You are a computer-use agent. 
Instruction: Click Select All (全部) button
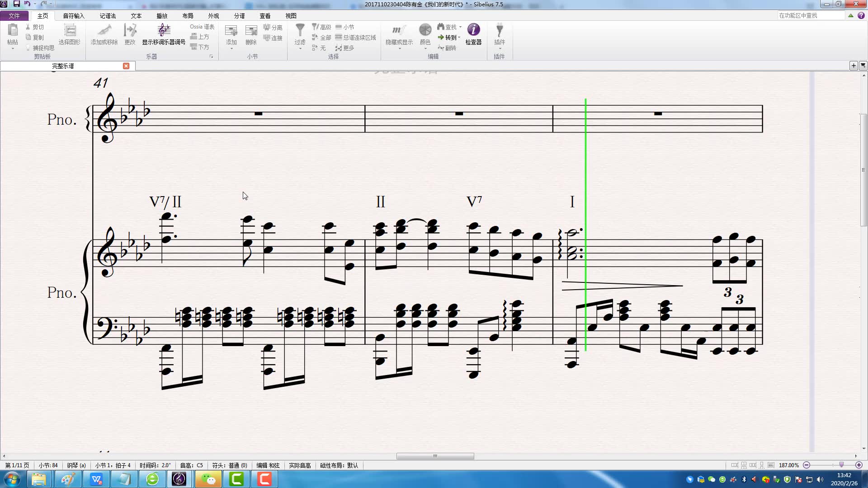tap(321, 38)
